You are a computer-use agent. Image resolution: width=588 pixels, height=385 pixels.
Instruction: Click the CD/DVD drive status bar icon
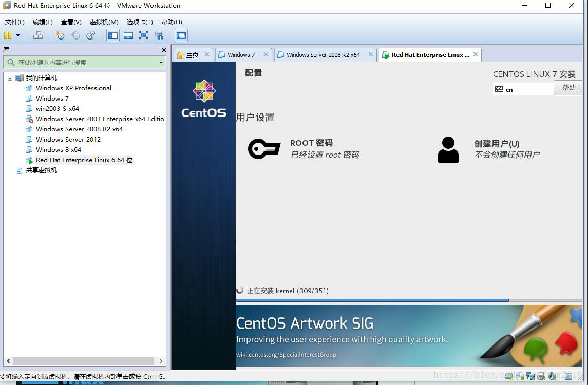click(519, 376)
